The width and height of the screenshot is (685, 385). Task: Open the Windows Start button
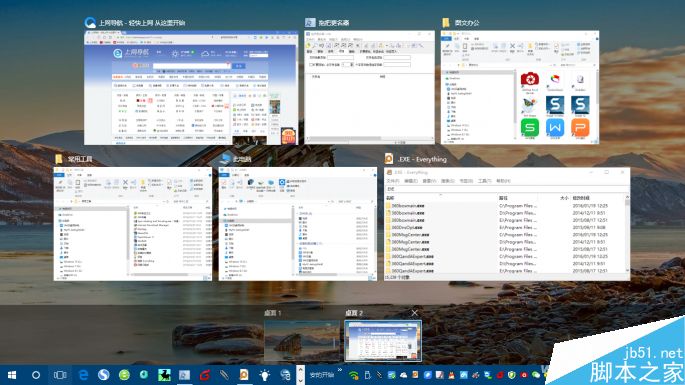[12, 375]
